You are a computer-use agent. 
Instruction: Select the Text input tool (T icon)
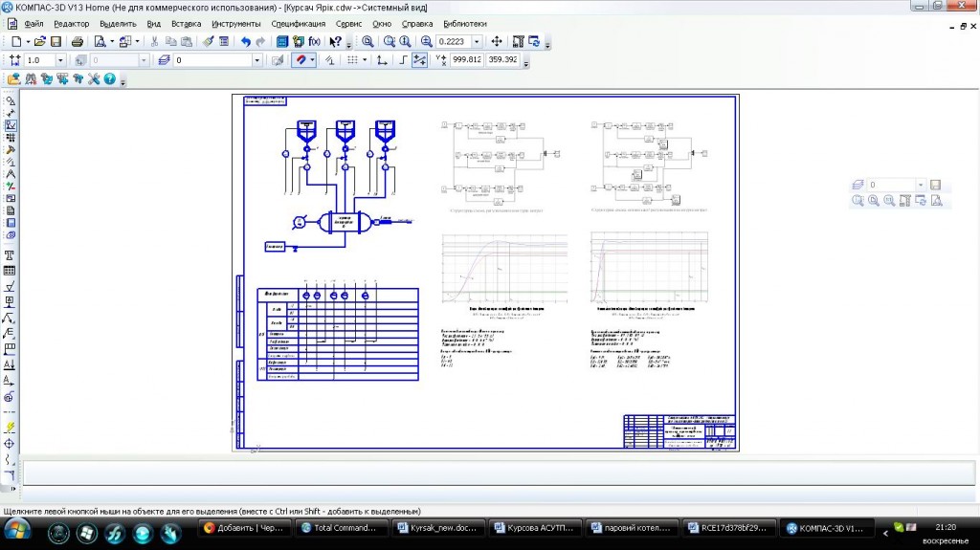(10, 255)
